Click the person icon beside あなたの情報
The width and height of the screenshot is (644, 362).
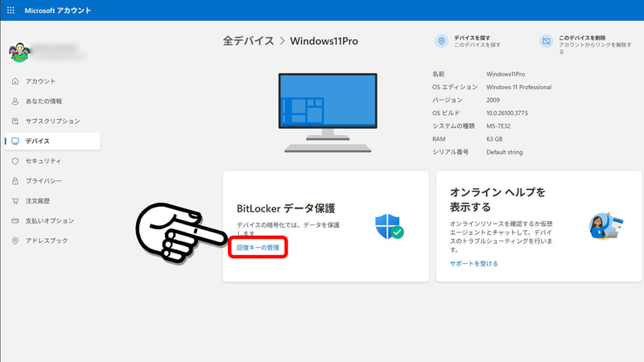(x=15, y=101)
